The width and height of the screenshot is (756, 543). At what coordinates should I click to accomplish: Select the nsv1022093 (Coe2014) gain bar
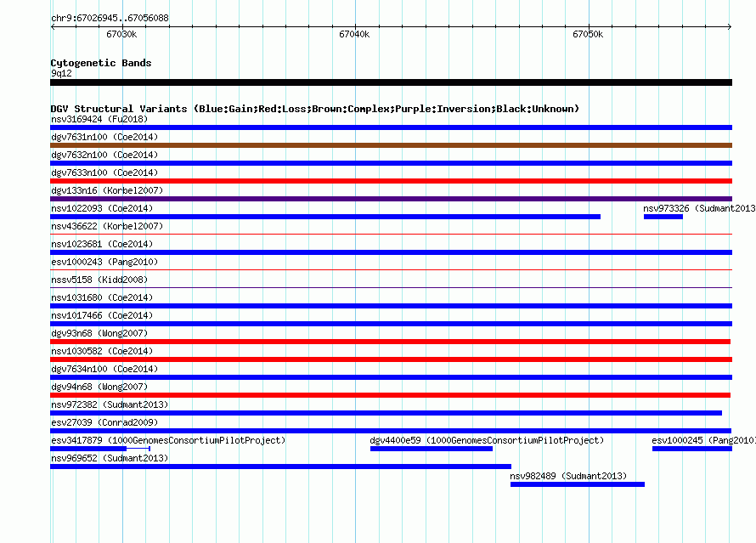tap(325, 217)
